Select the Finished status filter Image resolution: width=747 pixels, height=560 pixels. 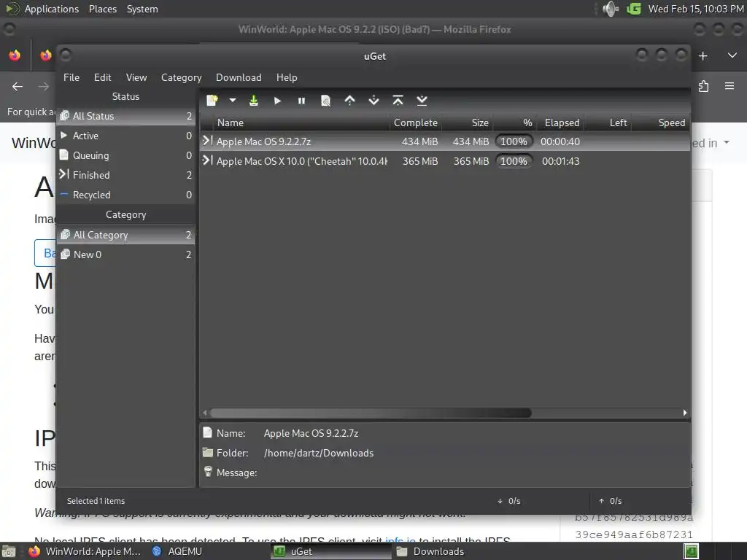125,175
